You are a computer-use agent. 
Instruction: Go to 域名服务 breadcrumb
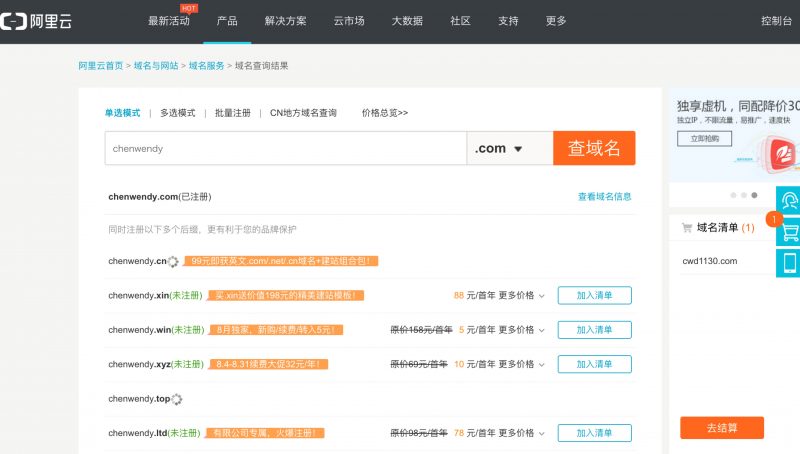(x=207, y=66)
